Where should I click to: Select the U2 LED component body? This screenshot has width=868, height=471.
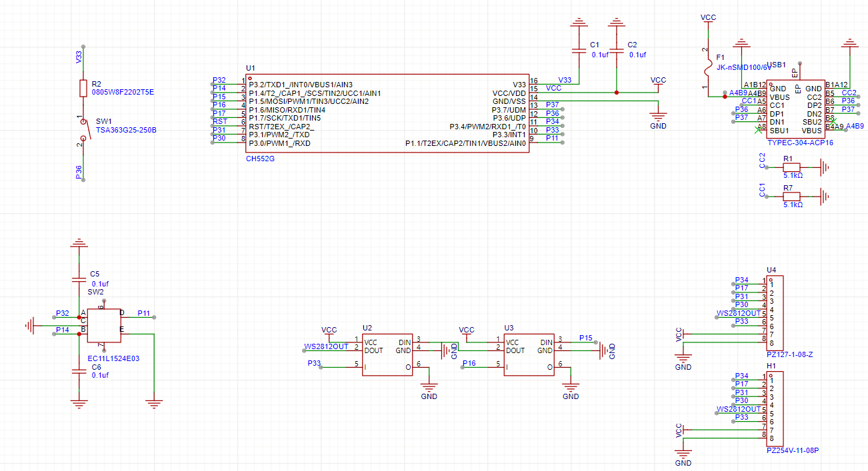(387, 354)
